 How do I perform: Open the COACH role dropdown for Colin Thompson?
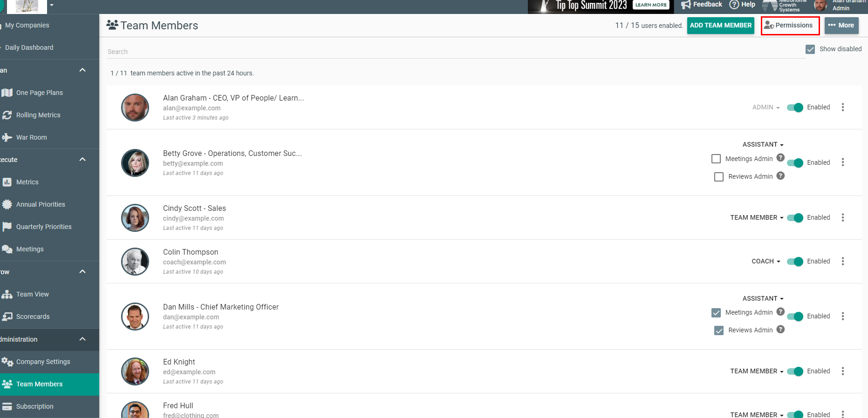pos(765,261)
